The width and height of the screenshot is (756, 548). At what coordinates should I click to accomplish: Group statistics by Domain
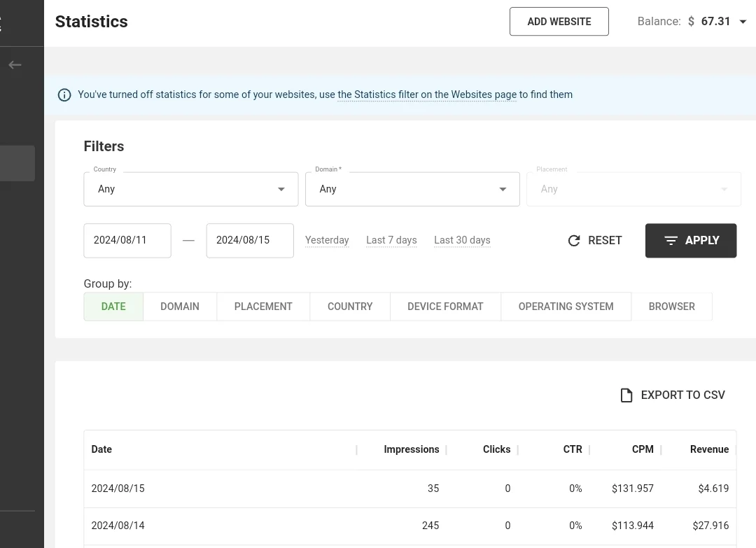(x=180, y=307)
